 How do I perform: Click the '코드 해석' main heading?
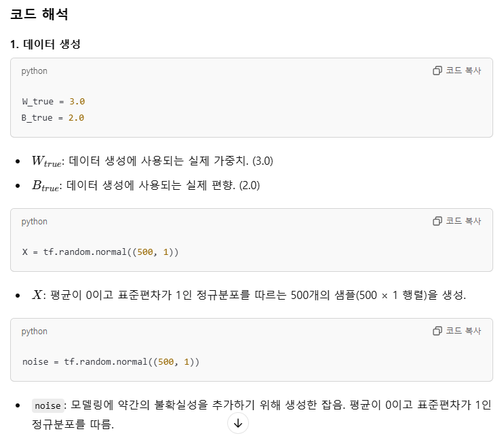coord(39,14)
